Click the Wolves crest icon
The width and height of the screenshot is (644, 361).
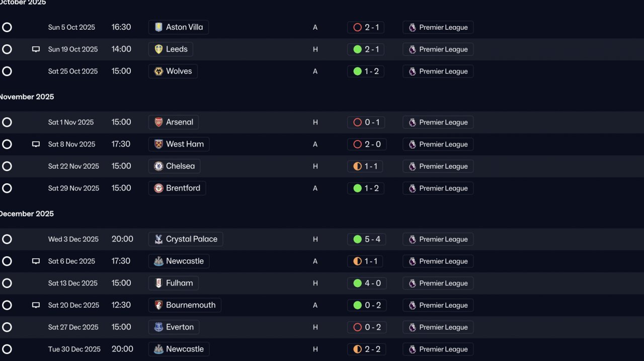pyautogui.click(x=158, y=71)
